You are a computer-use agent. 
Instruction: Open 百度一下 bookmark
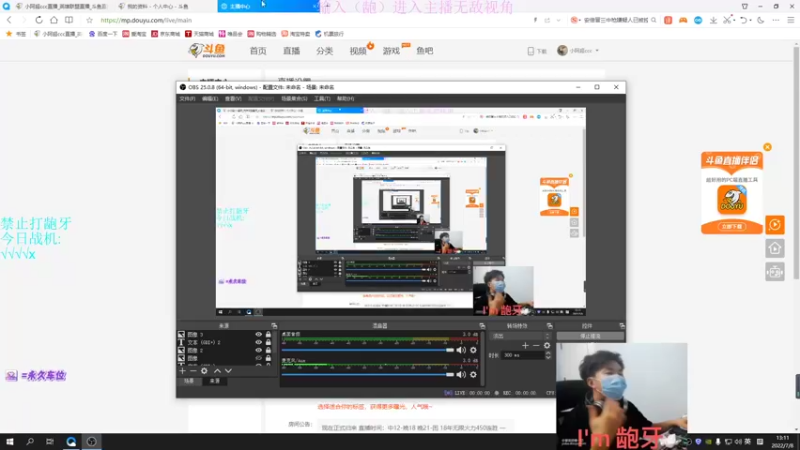click(103, 34)
